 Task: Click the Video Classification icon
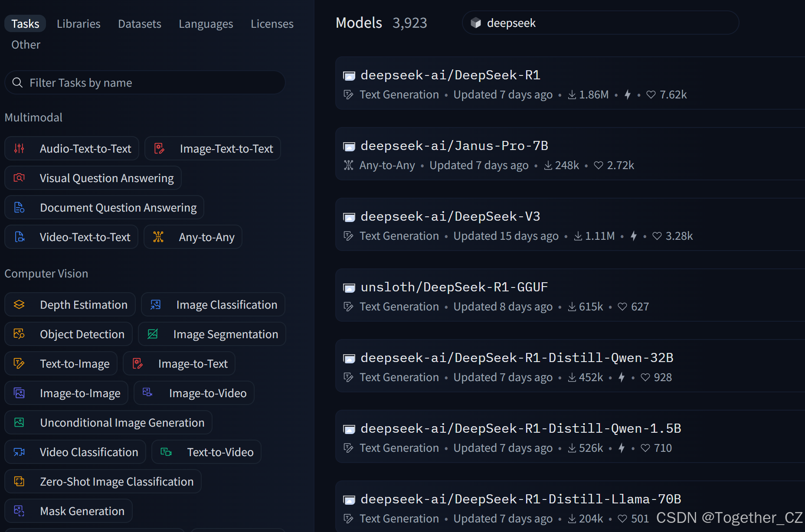pos(19,452)
